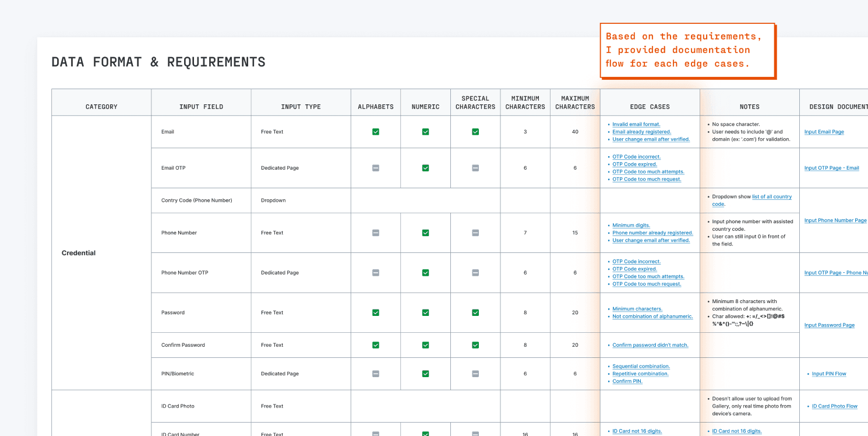Select the maximum characters value '15'

(x=575, y=233)
